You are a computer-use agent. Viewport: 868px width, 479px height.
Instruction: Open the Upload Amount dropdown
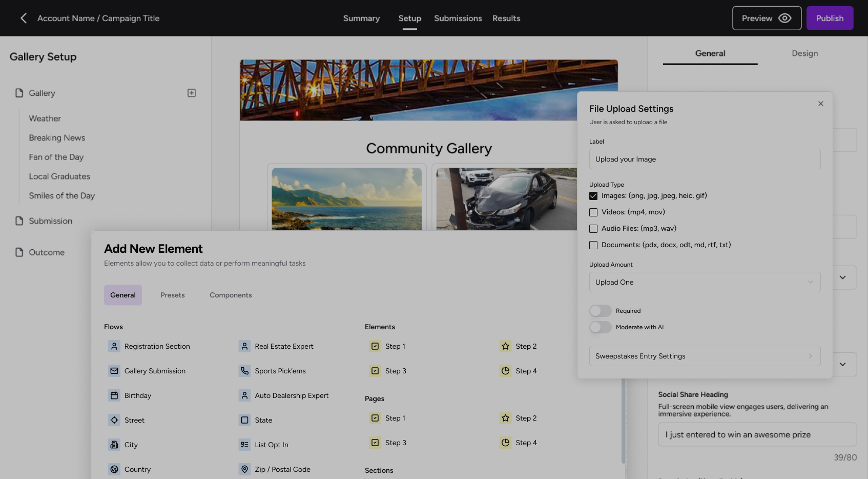point(705,282)
